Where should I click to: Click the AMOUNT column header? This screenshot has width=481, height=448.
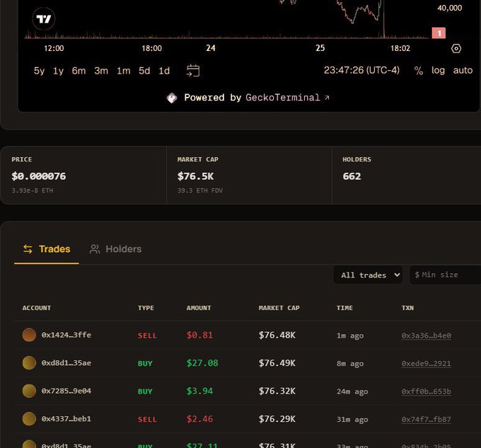coord(199,308)
